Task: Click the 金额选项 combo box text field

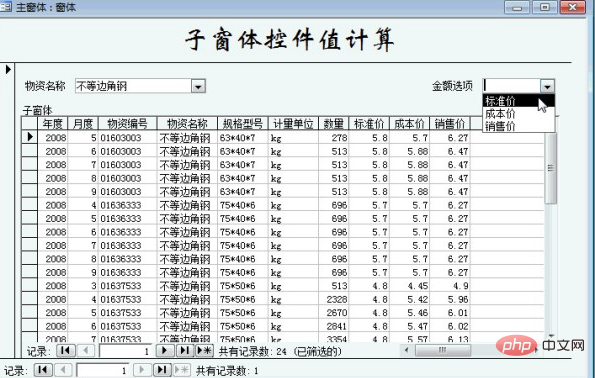Action: point(512,86)
